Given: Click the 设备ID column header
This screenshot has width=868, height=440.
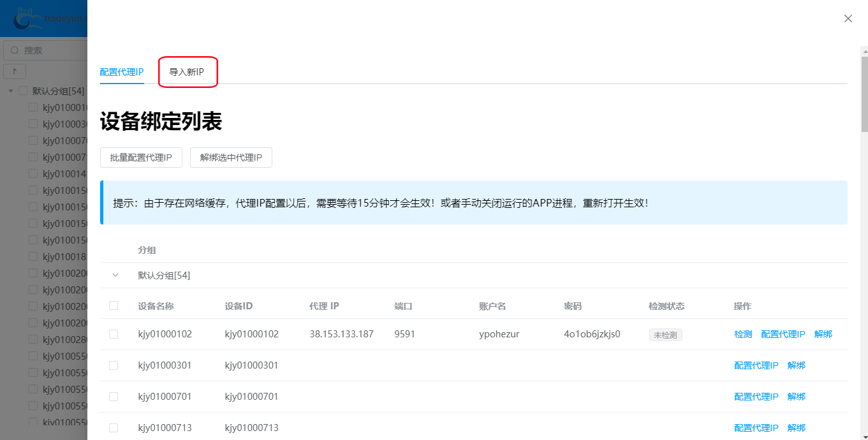Looking at the screenshot, I should (x=239, y=306).
